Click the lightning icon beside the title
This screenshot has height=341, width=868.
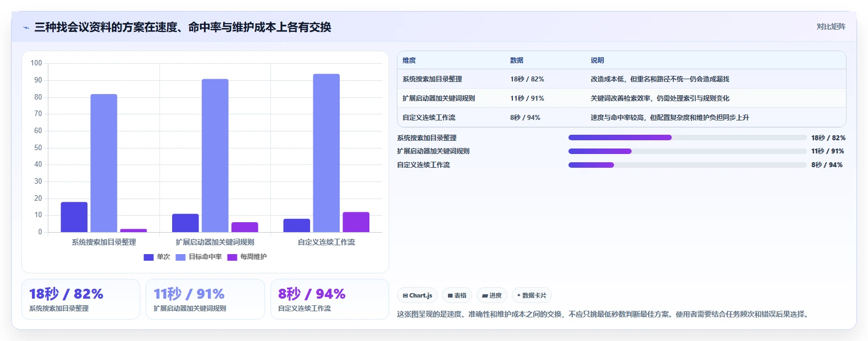coord(26,28)
